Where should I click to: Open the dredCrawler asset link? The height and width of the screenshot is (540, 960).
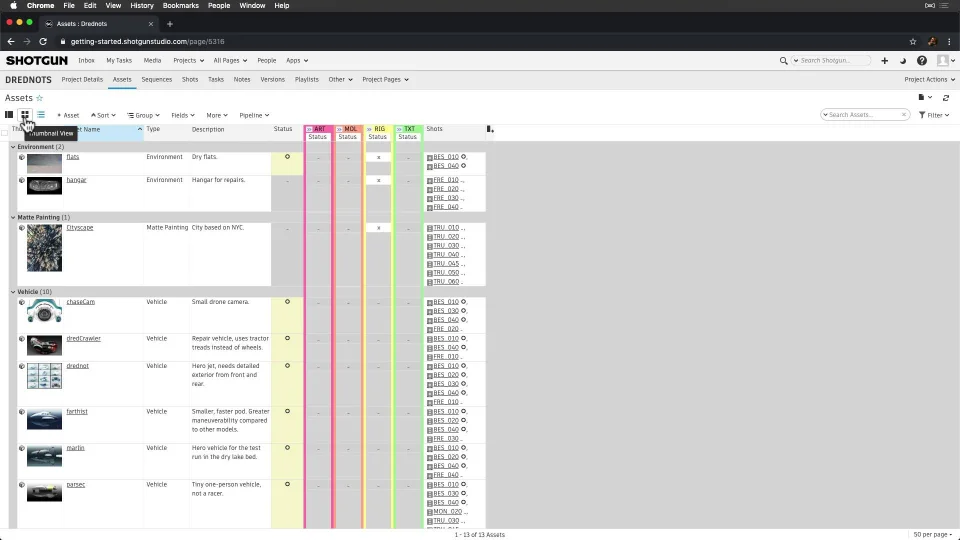[x=83, y=339]
